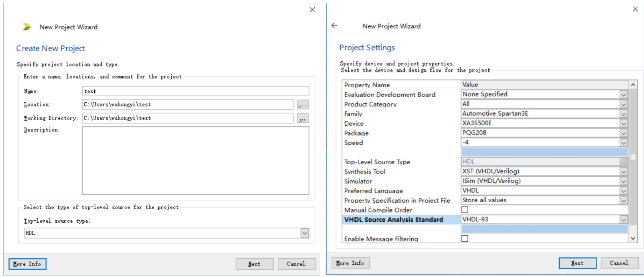Click the Synthesis Tool property label

(x=365, y=172)
